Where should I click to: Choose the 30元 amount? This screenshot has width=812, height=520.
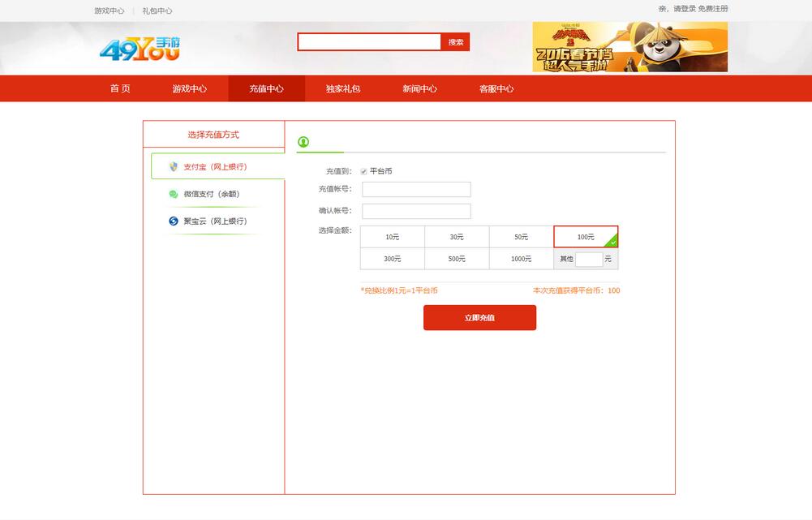tap(457, 237)
